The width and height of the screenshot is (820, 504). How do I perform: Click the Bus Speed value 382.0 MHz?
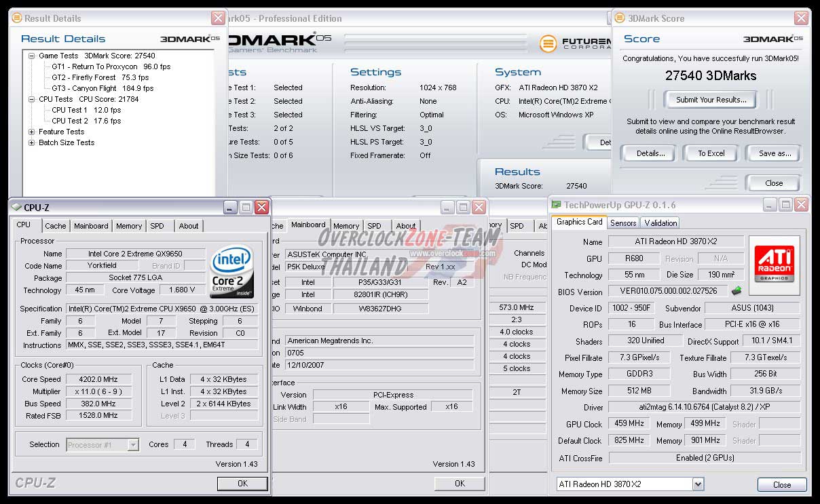point(99,404)
